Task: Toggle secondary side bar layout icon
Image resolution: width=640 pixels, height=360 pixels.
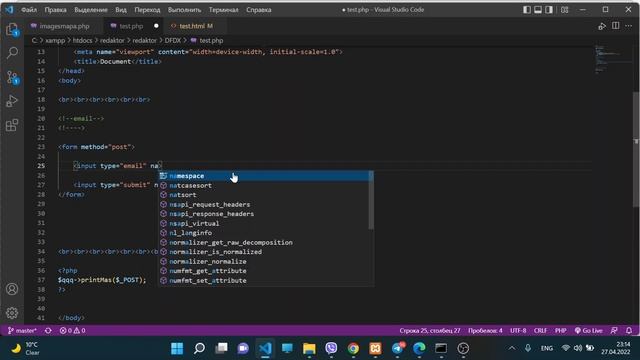Action: pyautogui.click(x=549, y=9)
